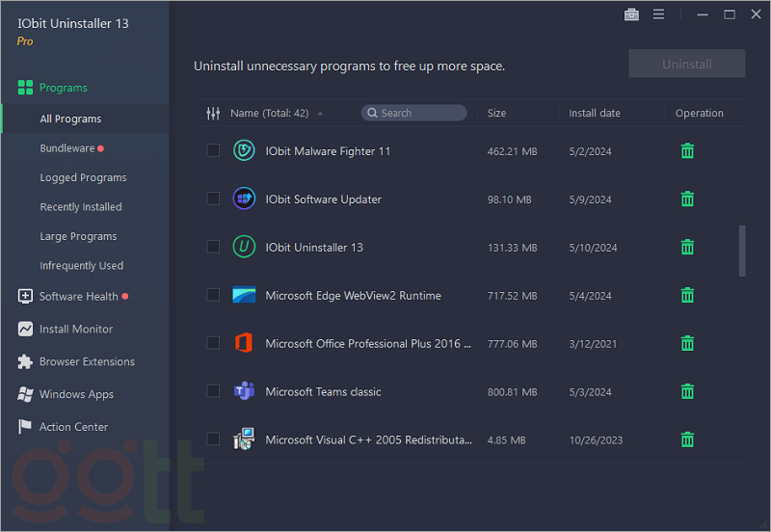Tick the Microsoft Teams classic checkbox

pos(213,391)
